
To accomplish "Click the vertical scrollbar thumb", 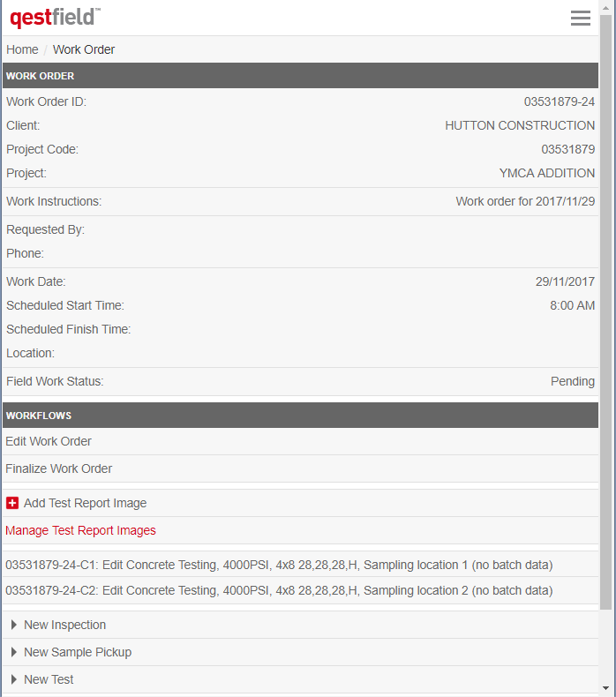I will pos(606,309).
